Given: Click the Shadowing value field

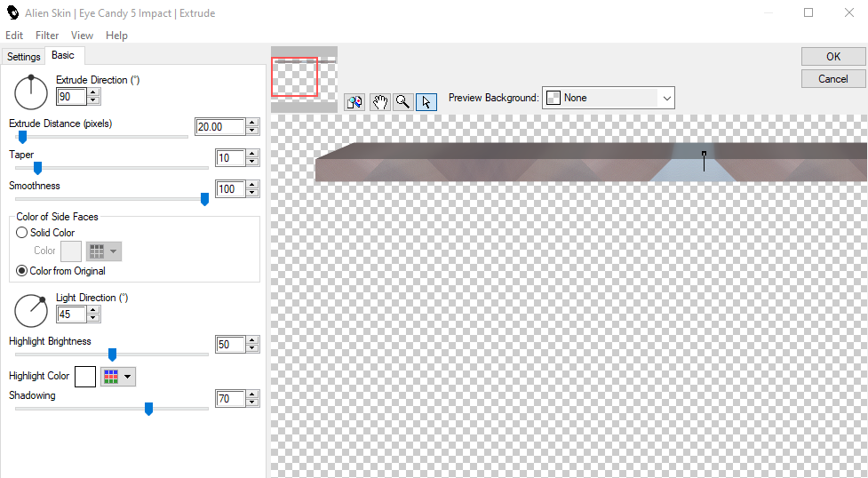Looking at the screenshot, I should (x=230, y=398).
